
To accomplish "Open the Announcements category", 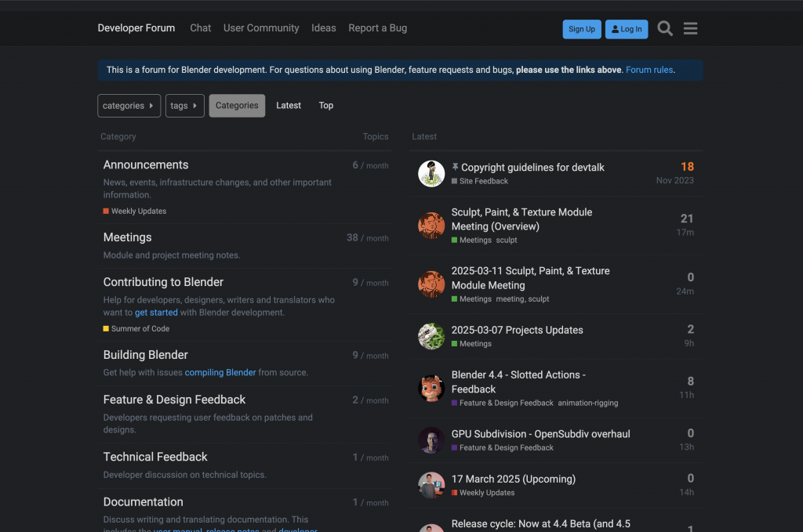I will 146,165.
